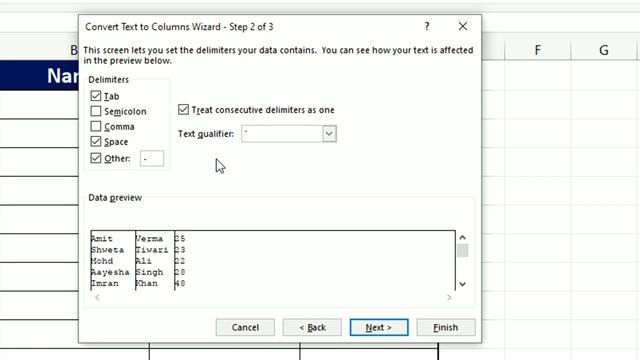The width and height of the screenshot is (640, 360).
Task: Select column F header in the spreadsheet
Action: pyautogui.click(x=538, y=50)
